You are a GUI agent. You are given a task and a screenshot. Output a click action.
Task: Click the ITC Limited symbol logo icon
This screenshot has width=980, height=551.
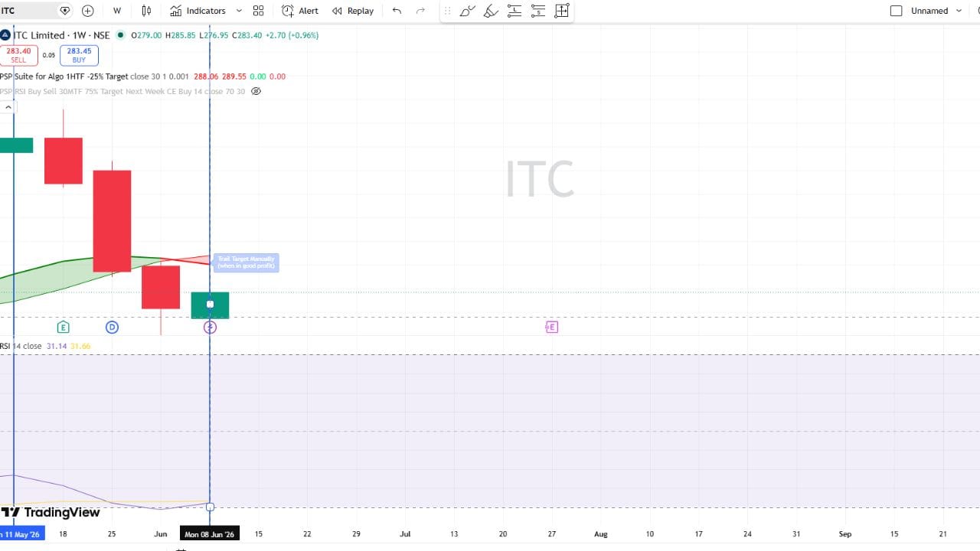click(x=5, y=35)
